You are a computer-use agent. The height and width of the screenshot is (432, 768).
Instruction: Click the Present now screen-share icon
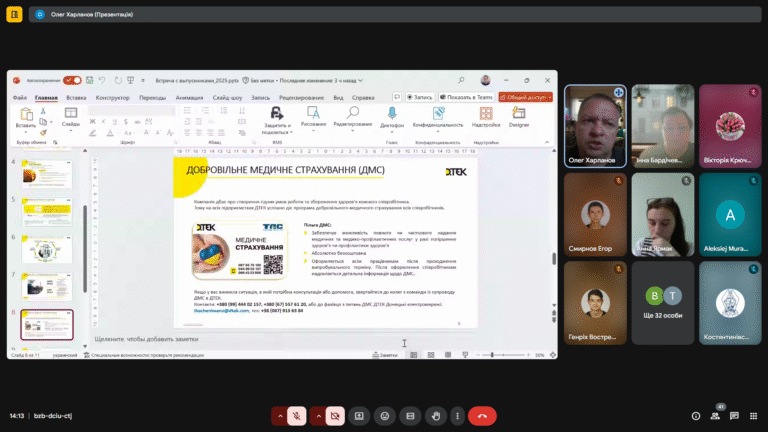tap(359, 416)
